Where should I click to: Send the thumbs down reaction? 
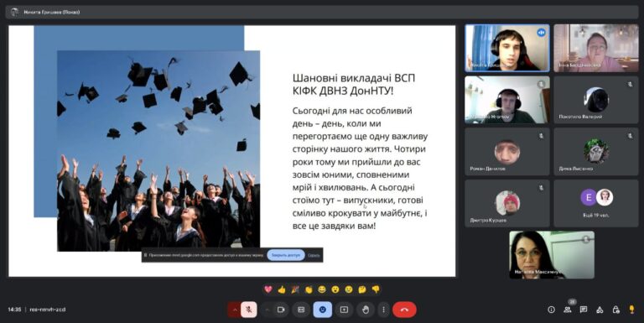point(376,289)
